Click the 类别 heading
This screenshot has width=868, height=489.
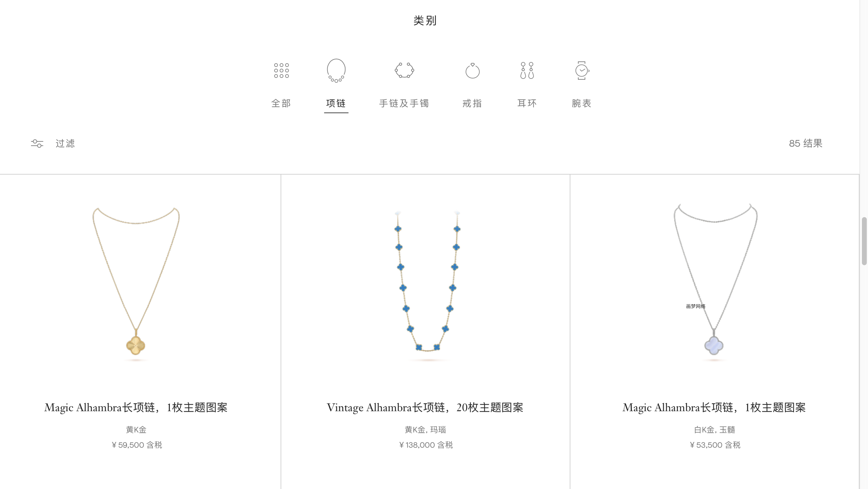tap(425, 21)
